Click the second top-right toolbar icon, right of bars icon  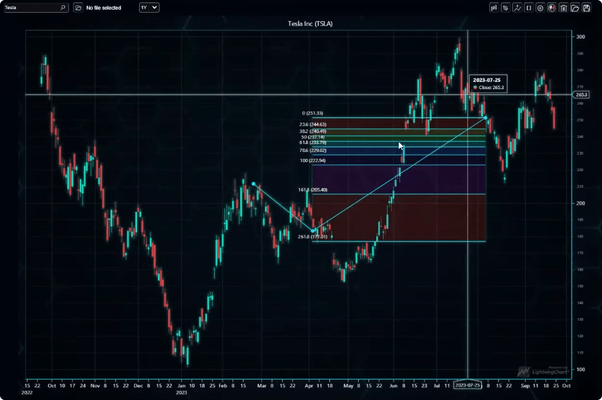click(506, 8)
